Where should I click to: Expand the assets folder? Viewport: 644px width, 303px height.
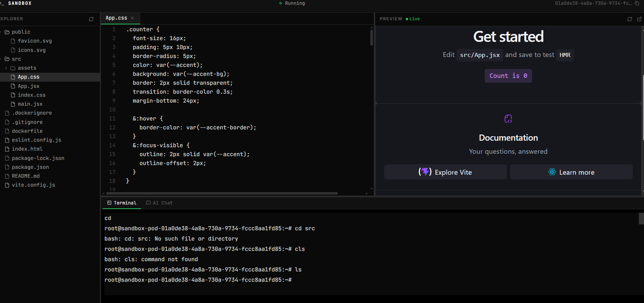[23, 68]
